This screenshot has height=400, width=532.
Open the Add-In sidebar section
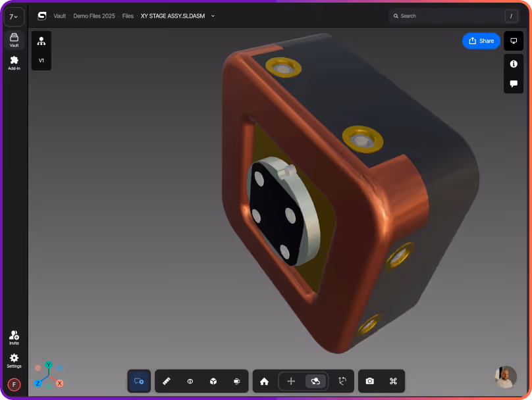(14, 63)
